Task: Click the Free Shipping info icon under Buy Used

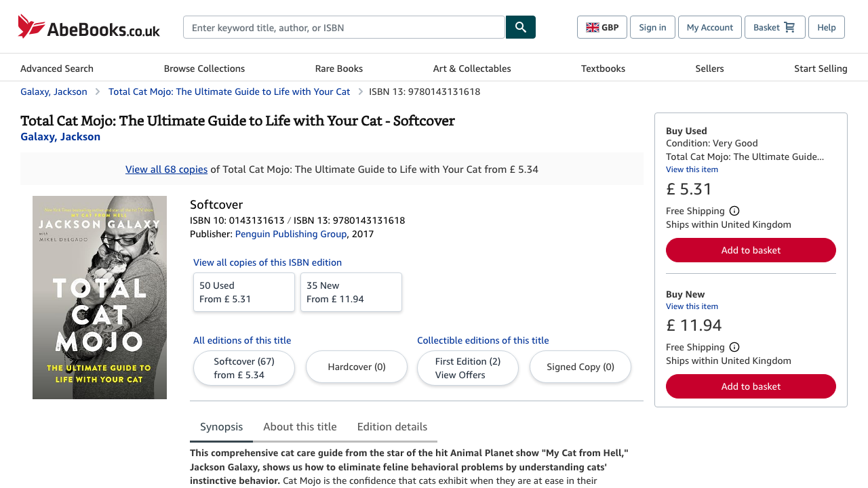Action: pyautogui.click(x=734, y=210)
